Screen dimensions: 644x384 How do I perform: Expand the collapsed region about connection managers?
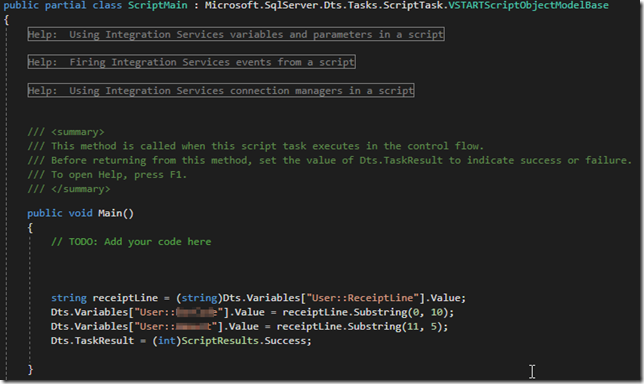point(221,90)
